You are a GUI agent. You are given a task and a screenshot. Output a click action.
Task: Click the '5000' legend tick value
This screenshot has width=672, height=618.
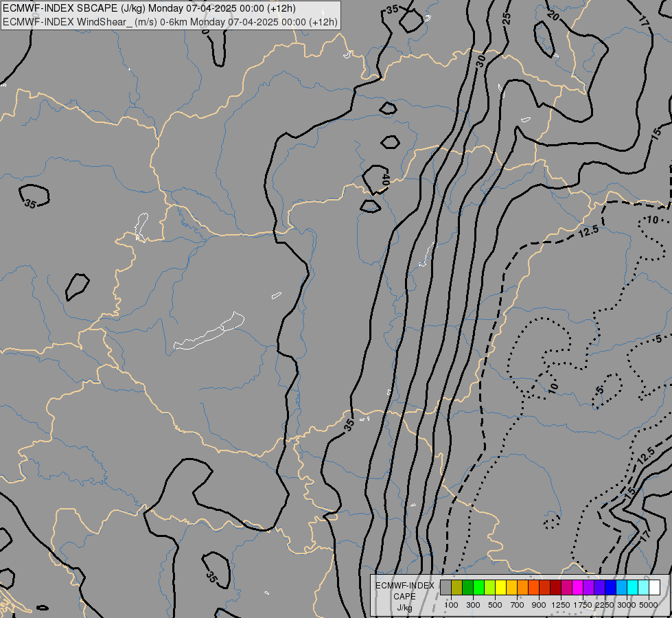point(649,605)
